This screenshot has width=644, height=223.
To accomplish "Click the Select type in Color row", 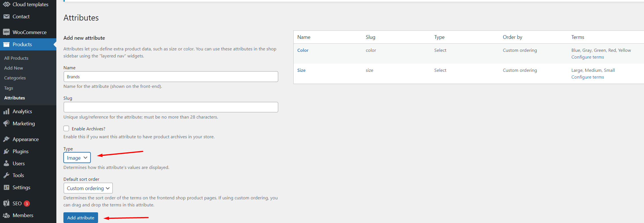I will pyautogui.click(x=440, y=50).
